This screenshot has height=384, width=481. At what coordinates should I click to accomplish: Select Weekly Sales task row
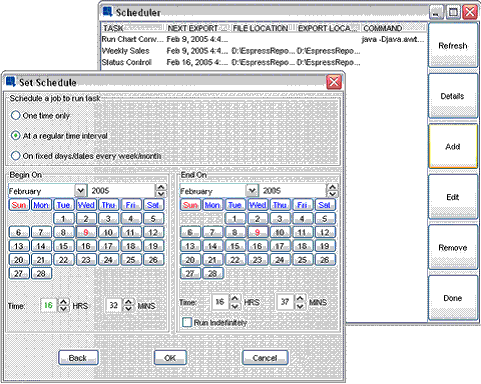pyautogui.click(x=264, y=51)
